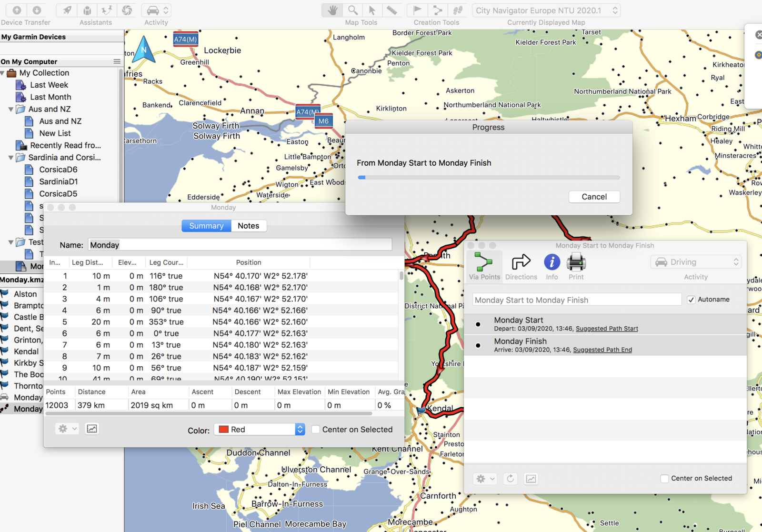Toggle Center on Selected in route window
Screen dimensions: 762x532
pos(664,479)
